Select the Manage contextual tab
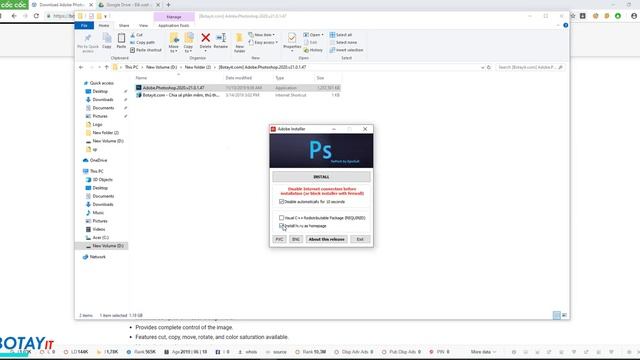Image resolution: width=640 pixels, height=360 pixels. [174, 17]
